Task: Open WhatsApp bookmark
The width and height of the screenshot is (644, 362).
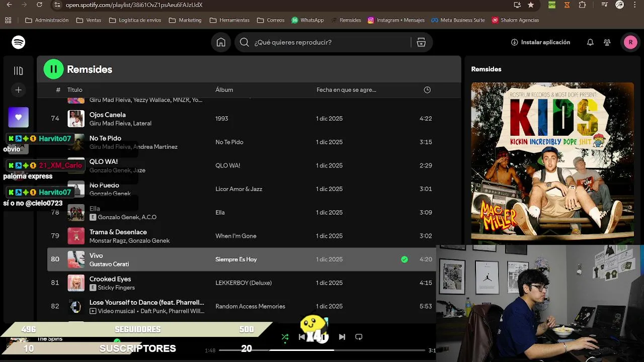Action: pyautogui.click(x=307, y=20)
